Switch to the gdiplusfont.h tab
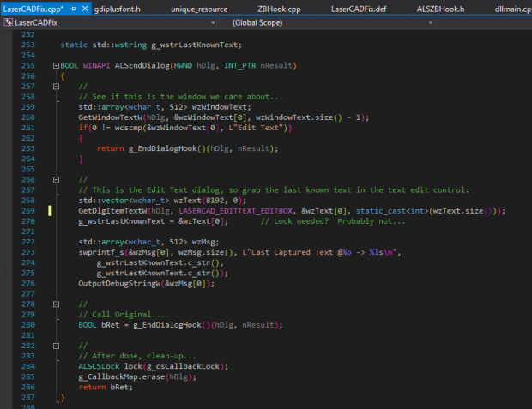The width and height of the screenshot is (532, 409). (x=118, y=8)
